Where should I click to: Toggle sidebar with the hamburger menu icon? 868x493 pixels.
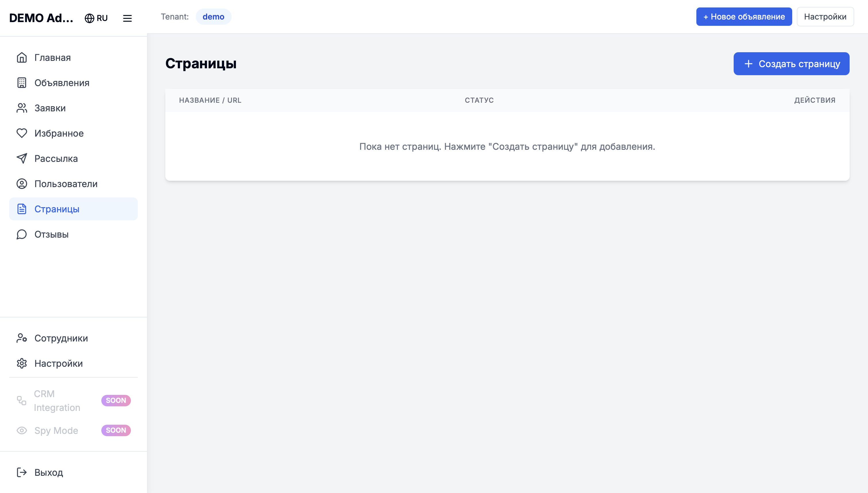tap(127, 18)
